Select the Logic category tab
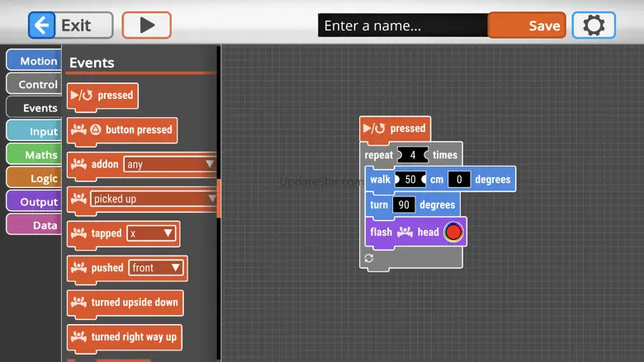This screenshot has width=644, height=362. coord(34,178)
